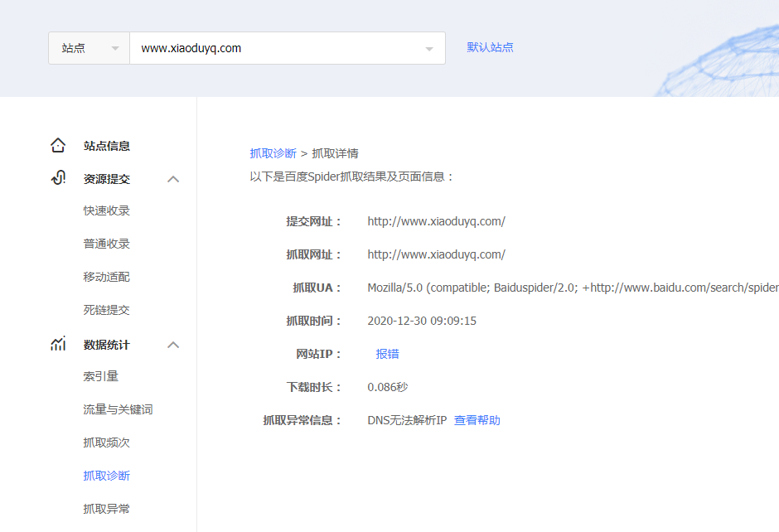Click the 抓取诊断 breadcrumb link

273,152
